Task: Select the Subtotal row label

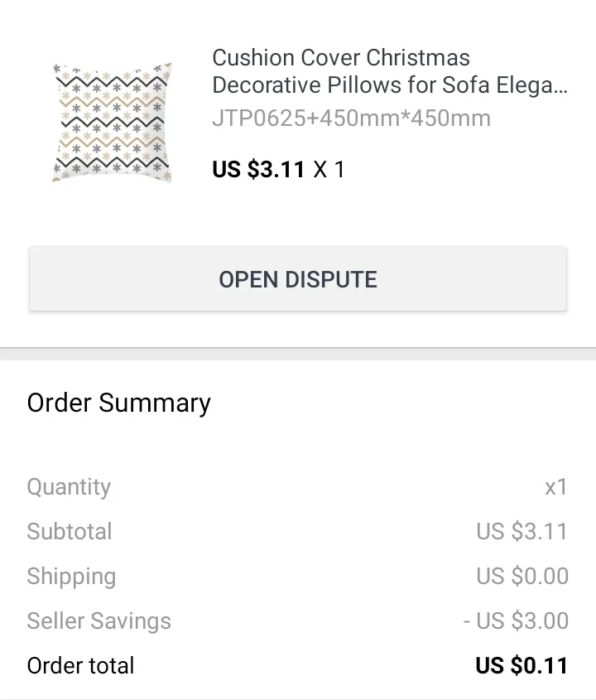Action: point(70,532)
